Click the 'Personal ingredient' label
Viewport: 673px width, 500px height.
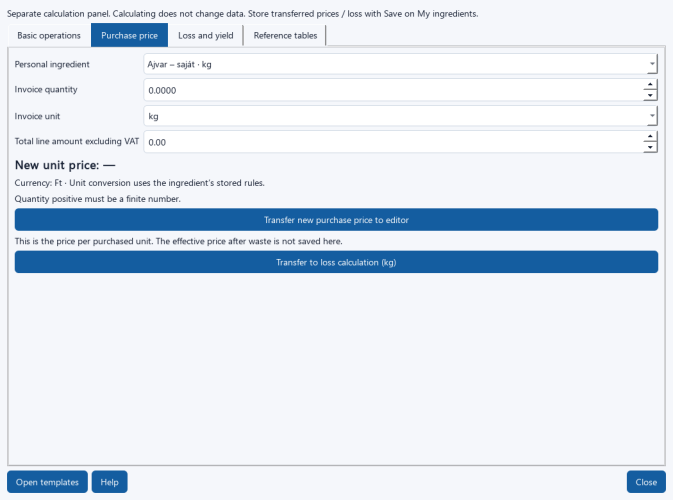click(x=52, y=64)
